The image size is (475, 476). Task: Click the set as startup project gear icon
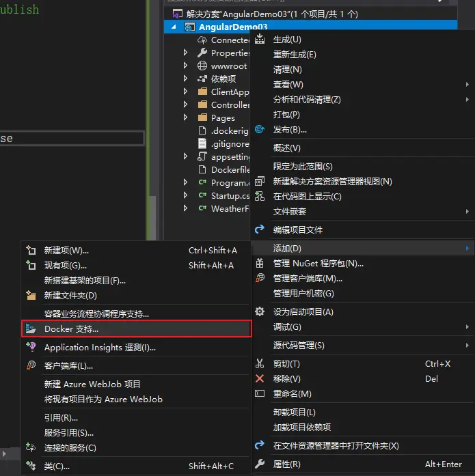pyautogui.click(x=260, y=311)
